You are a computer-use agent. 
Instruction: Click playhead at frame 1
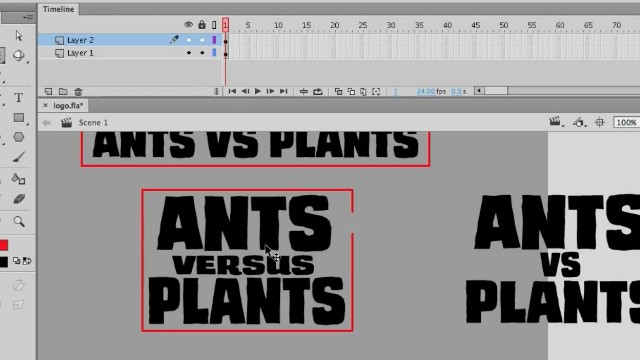click(225, 25)
